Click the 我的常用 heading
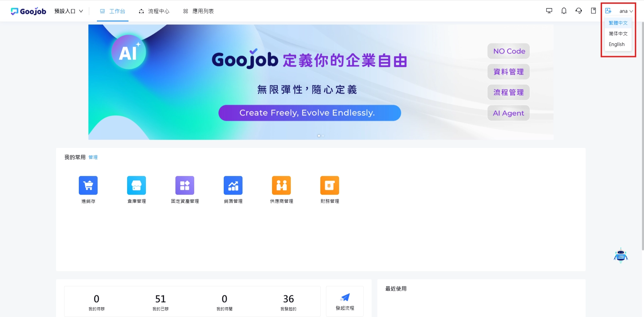644x317 pixels. point(75,157)
